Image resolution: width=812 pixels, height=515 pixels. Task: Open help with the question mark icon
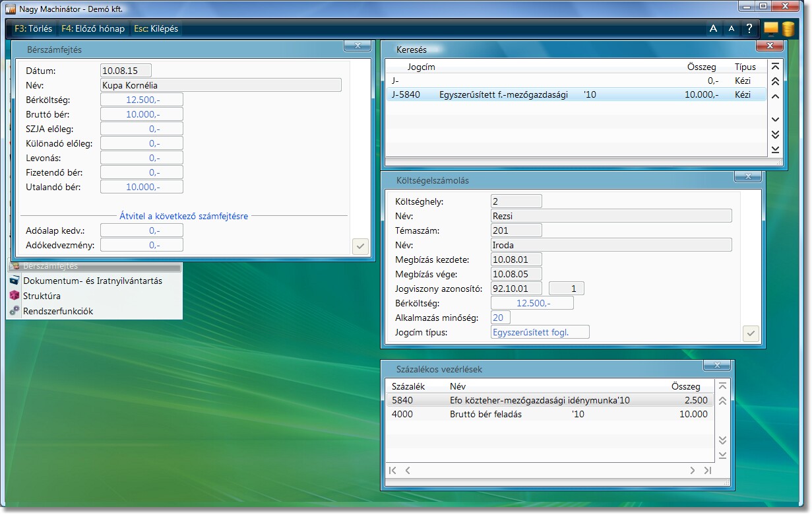[x=749, y=29]
